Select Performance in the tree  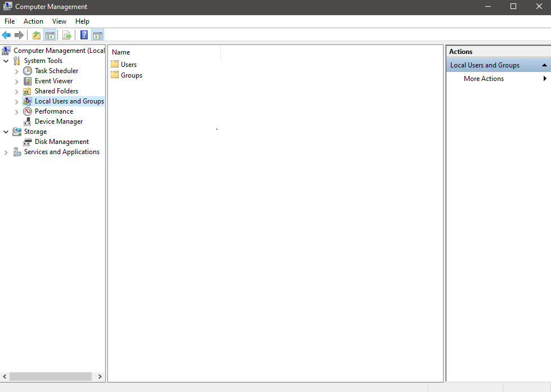pyautogui.click(x=54, y=111)
